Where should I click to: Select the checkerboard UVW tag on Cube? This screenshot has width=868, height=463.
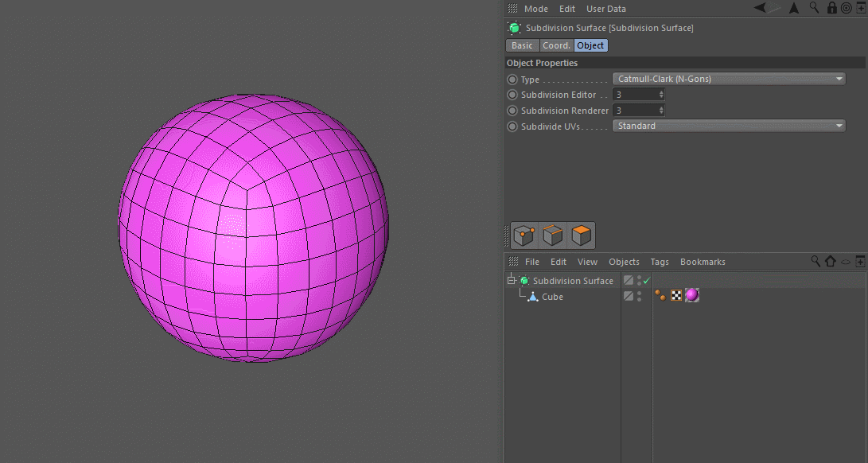click(676, 296)
